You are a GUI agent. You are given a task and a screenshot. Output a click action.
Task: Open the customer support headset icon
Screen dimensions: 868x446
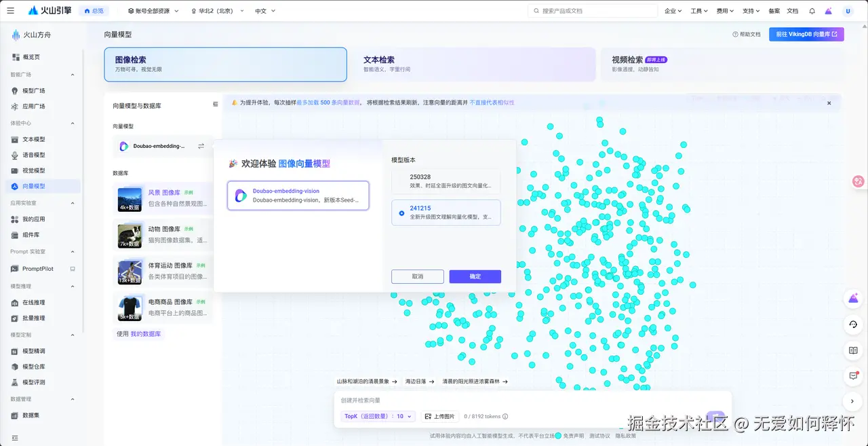click(854, 324)
